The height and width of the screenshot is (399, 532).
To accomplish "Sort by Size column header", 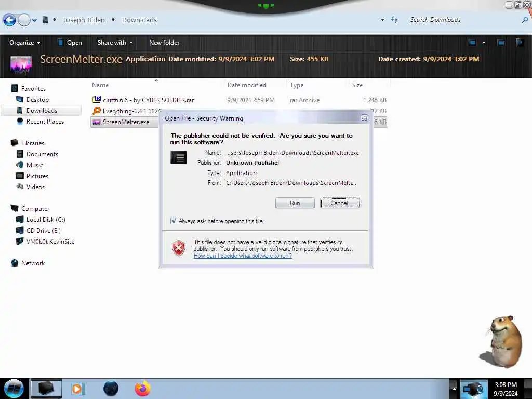I will coord(357,85).
